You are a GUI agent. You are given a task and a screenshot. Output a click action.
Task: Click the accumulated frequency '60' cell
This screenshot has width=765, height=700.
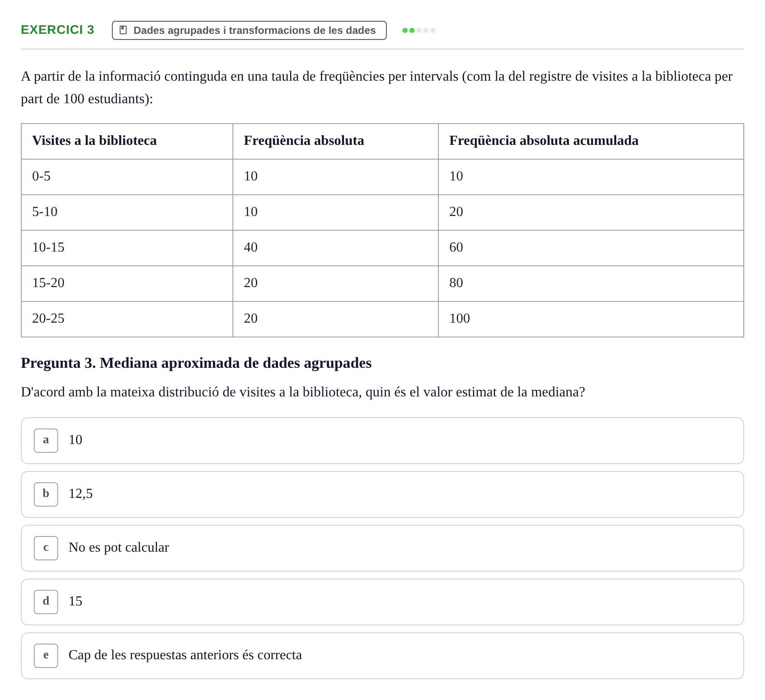[x=591, y=248]
